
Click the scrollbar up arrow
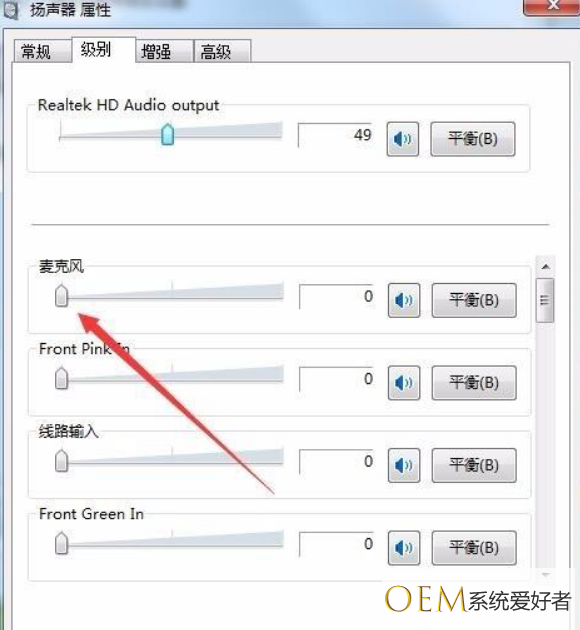[x=545, y=266]
